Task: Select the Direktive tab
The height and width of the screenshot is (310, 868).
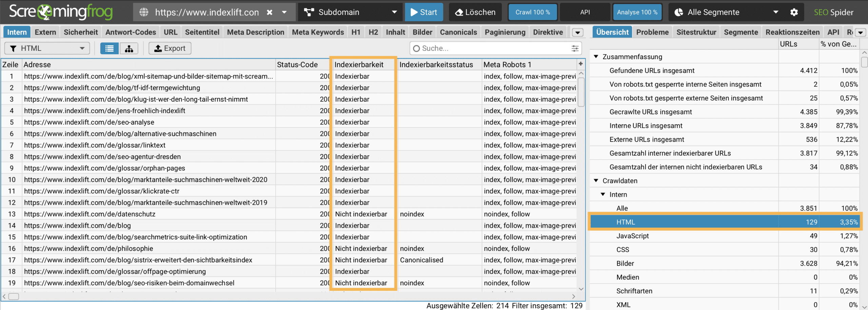Action: tap(548, 32)
